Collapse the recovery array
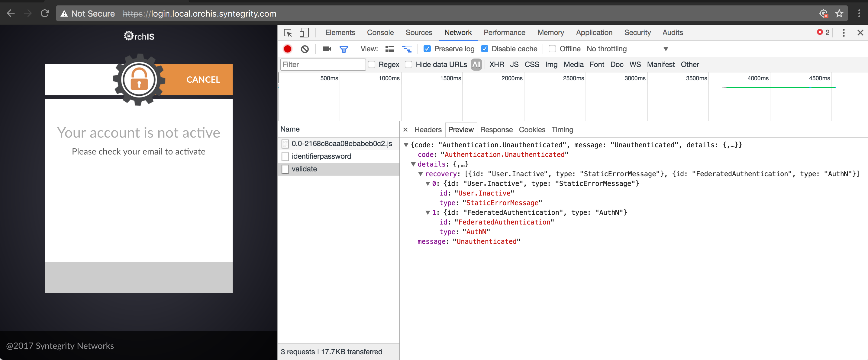 click(421, 174)
